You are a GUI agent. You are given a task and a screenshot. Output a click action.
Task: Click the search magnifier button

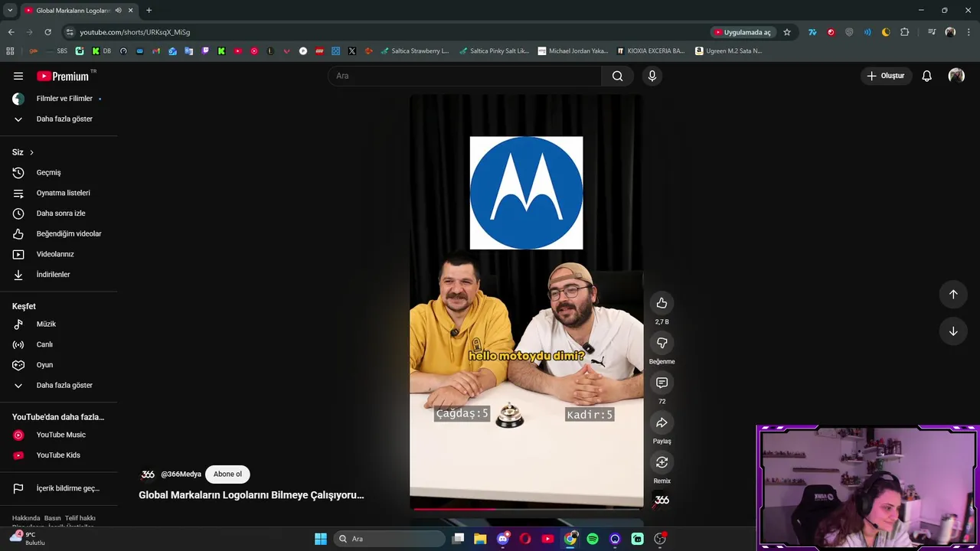tap(617, 76)
